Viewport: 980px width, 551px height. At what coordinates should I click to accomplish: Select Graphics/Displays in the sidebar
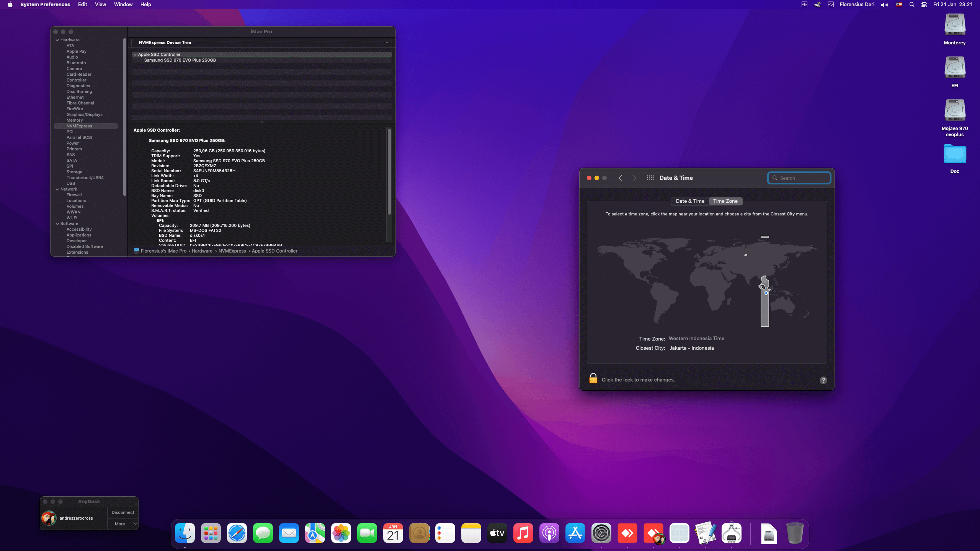click(84, 114)
